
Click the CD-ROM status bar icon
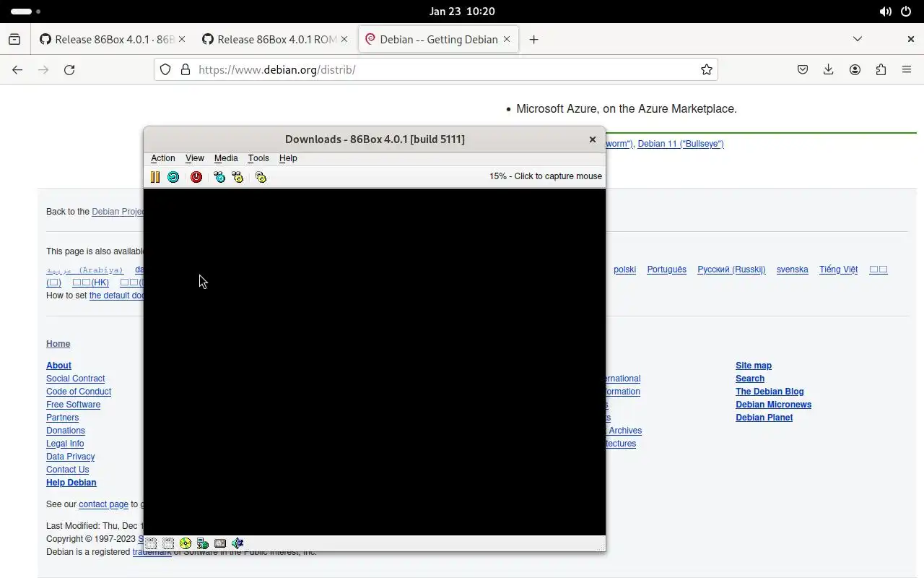click(186, 543)
